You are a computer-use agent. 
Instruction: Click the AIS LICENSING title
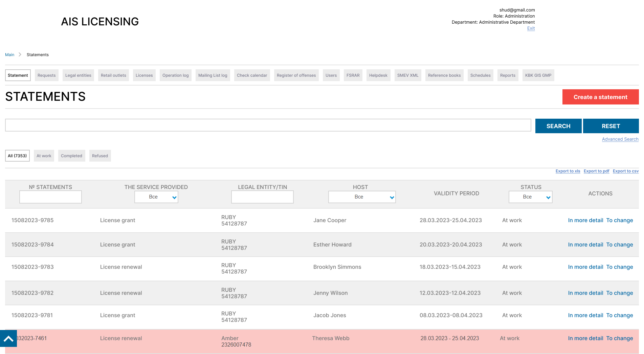click(100, 22)
